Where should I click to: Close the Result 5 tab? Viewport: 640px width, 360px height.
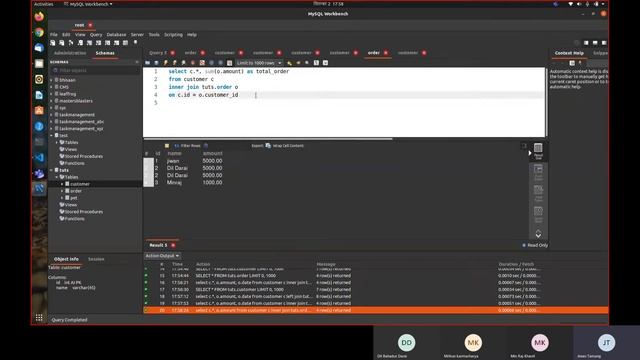173,245
